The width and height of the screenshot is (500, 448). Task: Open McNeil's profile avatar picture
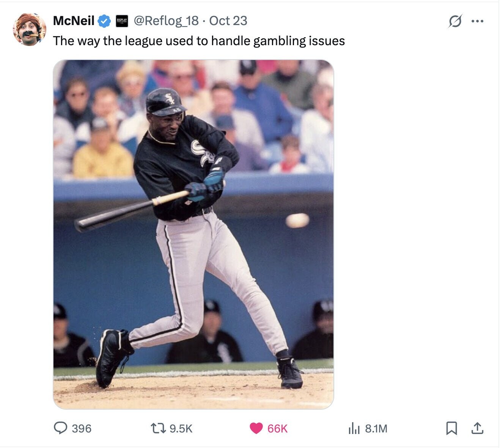[x=30, y=29]
